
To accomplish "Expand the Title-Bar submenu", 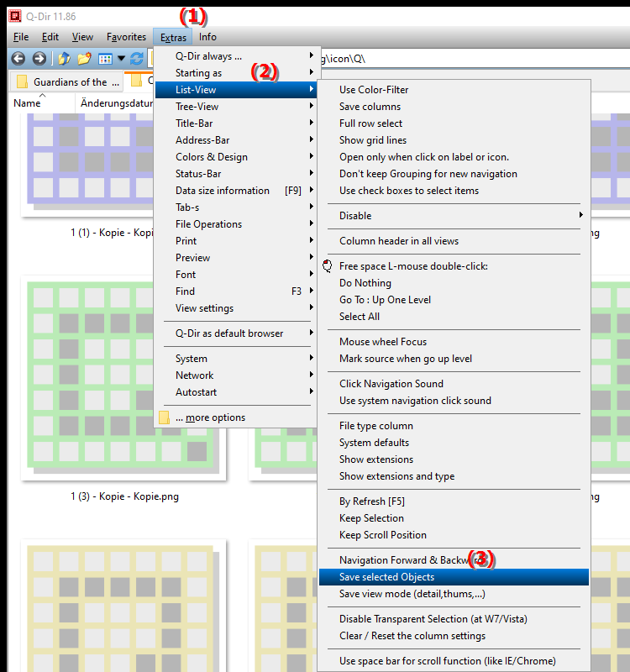I will [236, 123].
